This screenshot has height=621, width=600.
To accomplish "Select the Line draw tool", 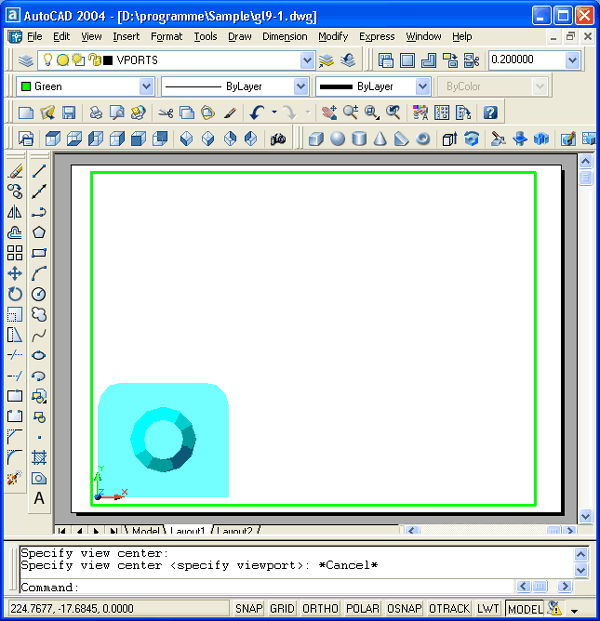I will coord(39,171).
